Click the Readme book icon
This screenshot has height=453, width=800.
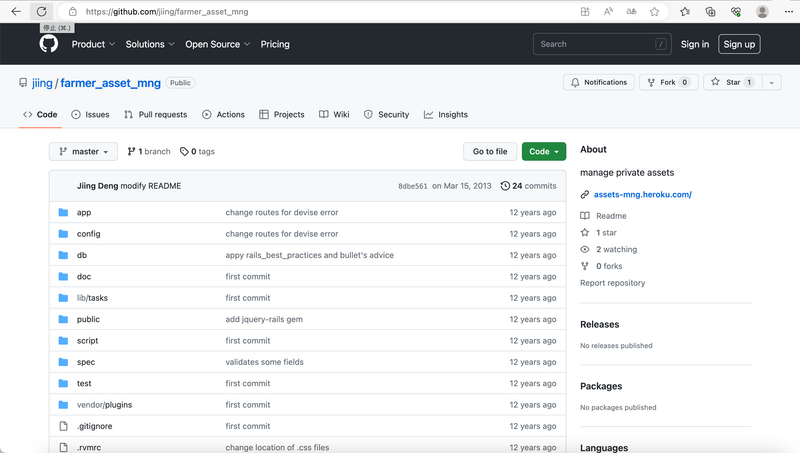coord(585,216)
